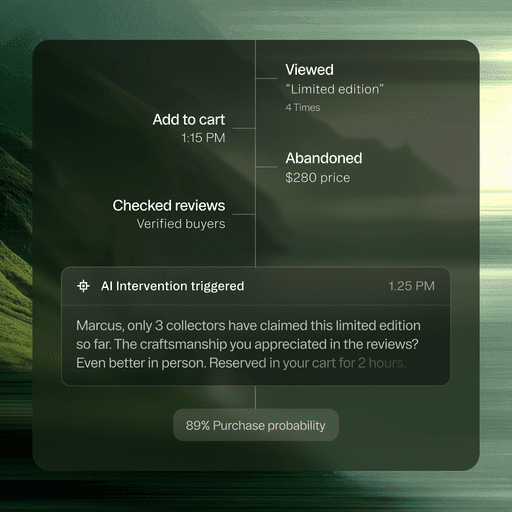Click the timeline tick beside Viewed
The width and height of the screenshot is (512, 512).
pyautogui.click(x=267, y=79)
